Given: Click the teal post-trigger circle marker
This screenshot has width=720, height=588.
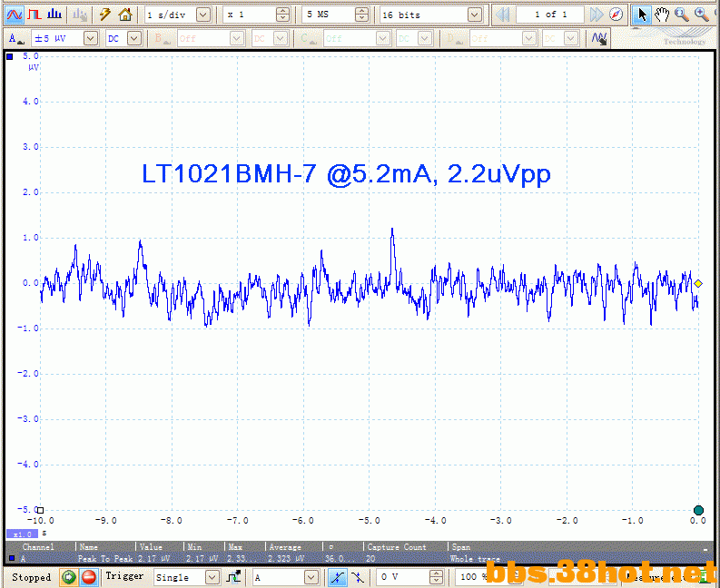Looking at the screenshot, I should (x=698, y=510).
